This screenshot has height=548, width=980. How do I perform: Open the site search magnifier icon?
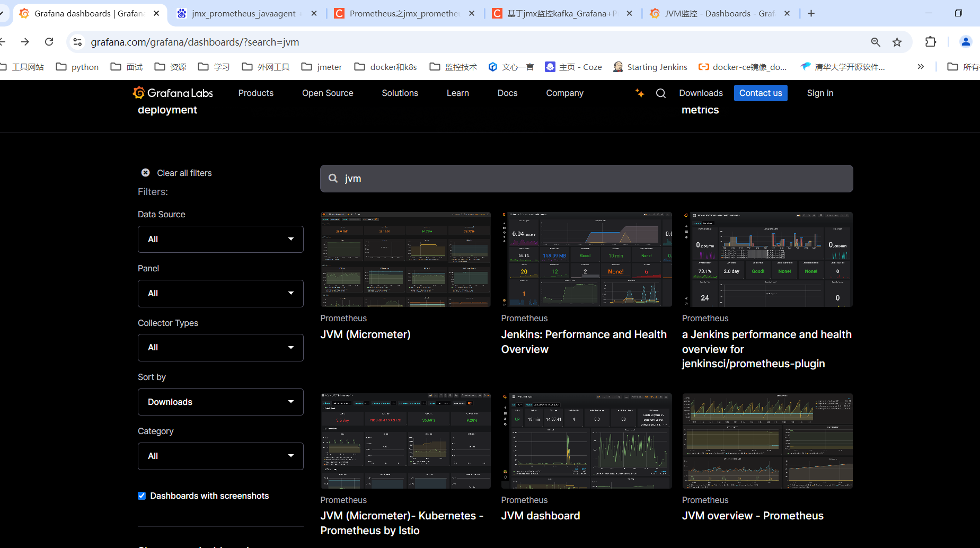click(x=661, y=93)
